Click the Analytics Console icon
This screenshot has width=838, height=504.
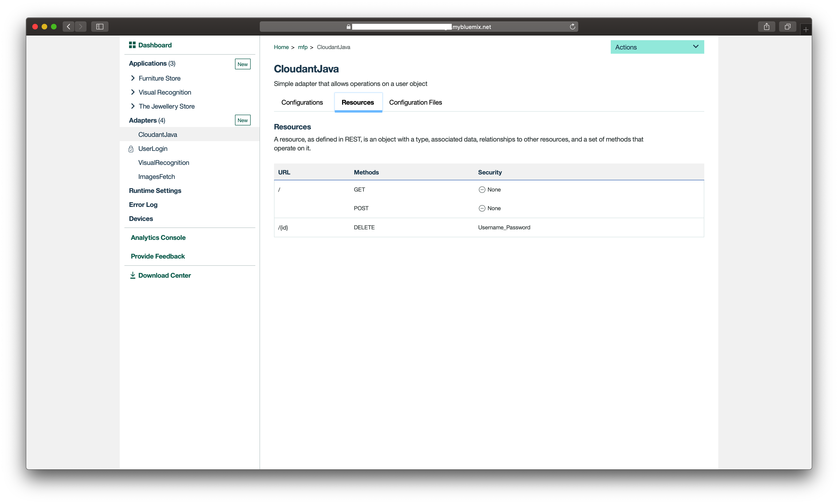click(158, 237)
